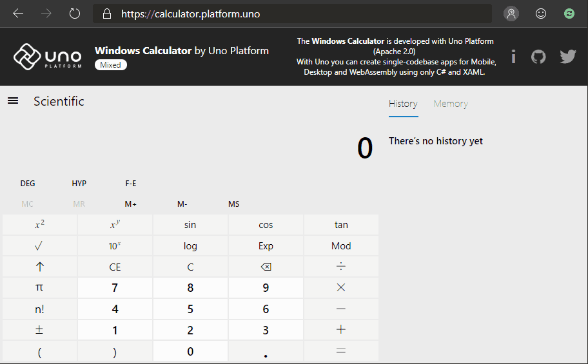
Task: Click the Mod key
Action: tap(341, 246)
